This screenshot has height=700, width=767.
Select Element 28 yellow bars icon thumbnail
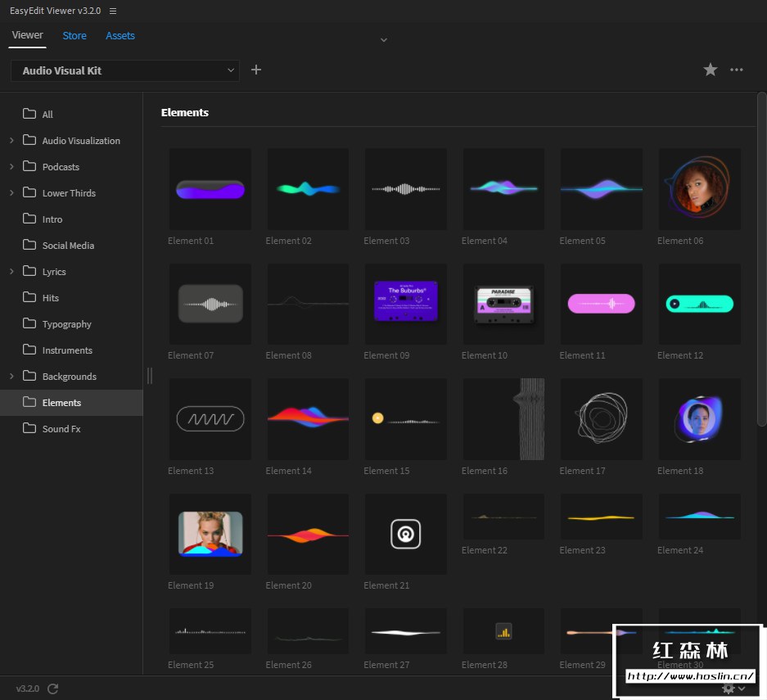[x=503, y=631]
